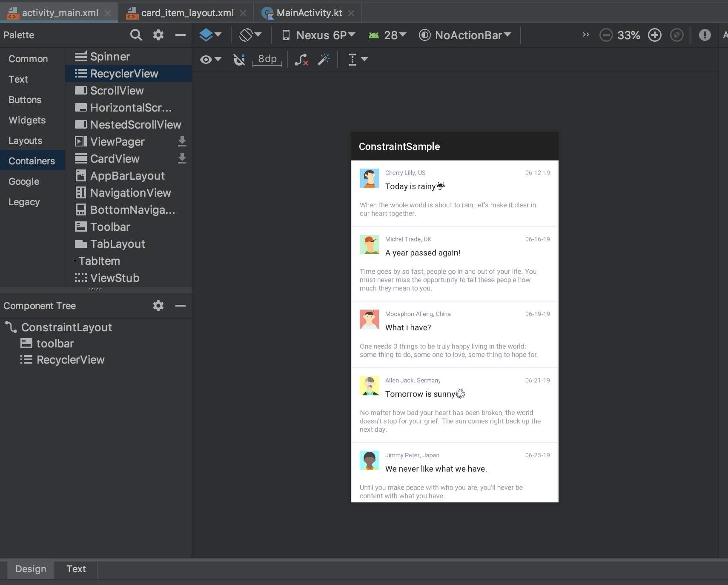The width and height of the screenshot is (728, 585).
Task: Open the layout warnings and errors panel
Action: 704,35
